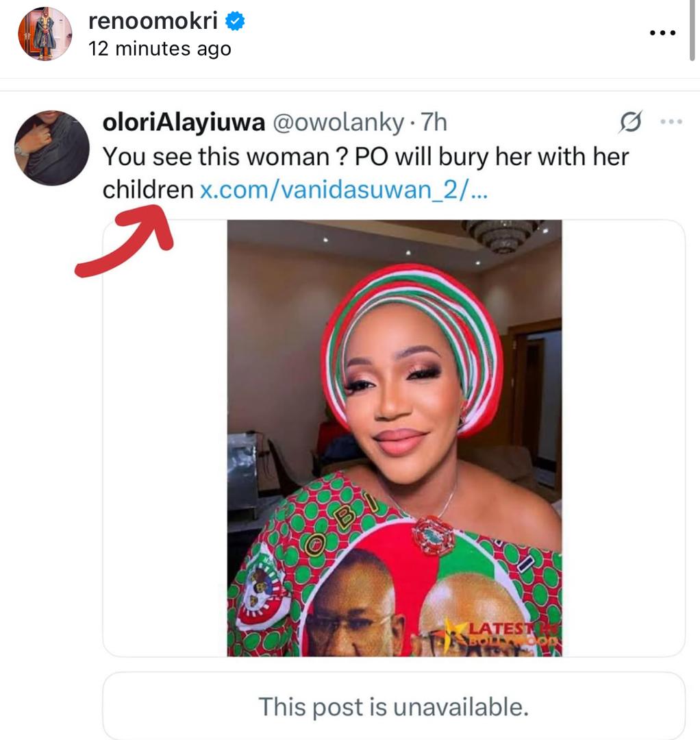Click the slashed-circle icon on tweet
This screenshot has height=740, width=700.
(629, 123)
